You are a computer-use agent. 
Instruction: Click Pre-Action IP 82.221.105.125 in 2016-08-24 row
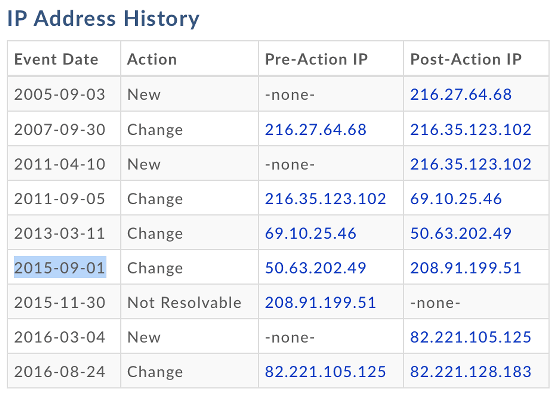pos(325,372)
